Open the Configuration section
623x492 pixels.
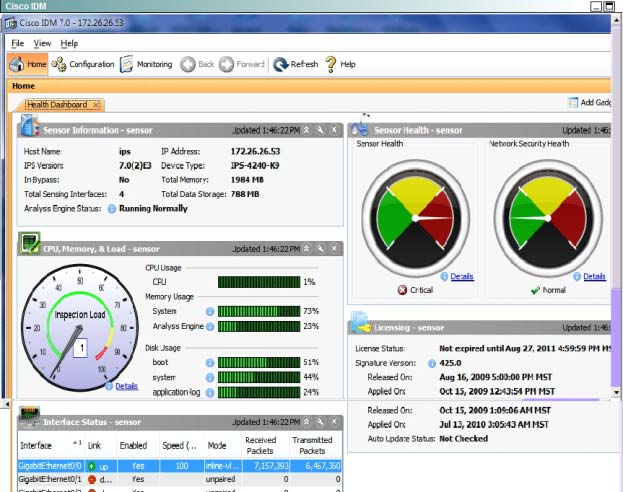[83, 64]
